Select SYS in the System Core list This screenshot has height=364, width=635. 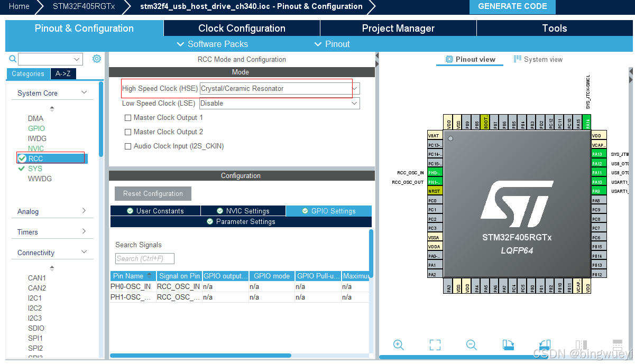point(35,169)
